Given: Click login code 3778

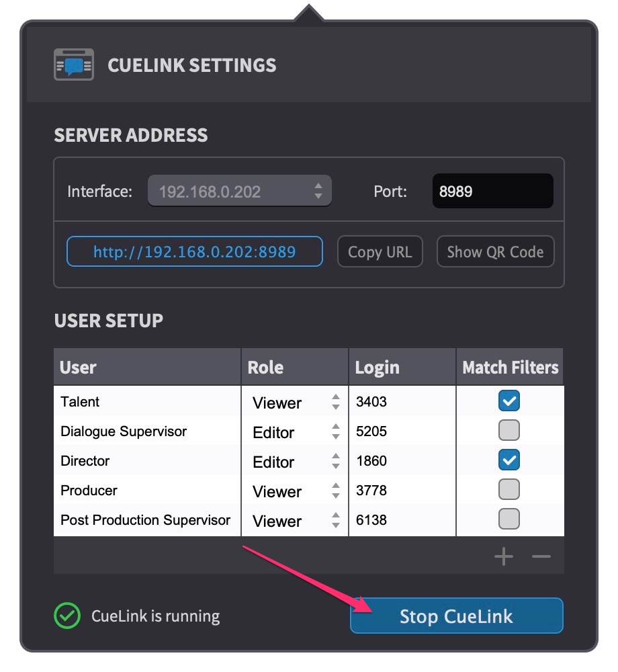Looking at the screenshot, I should point(371,491).
